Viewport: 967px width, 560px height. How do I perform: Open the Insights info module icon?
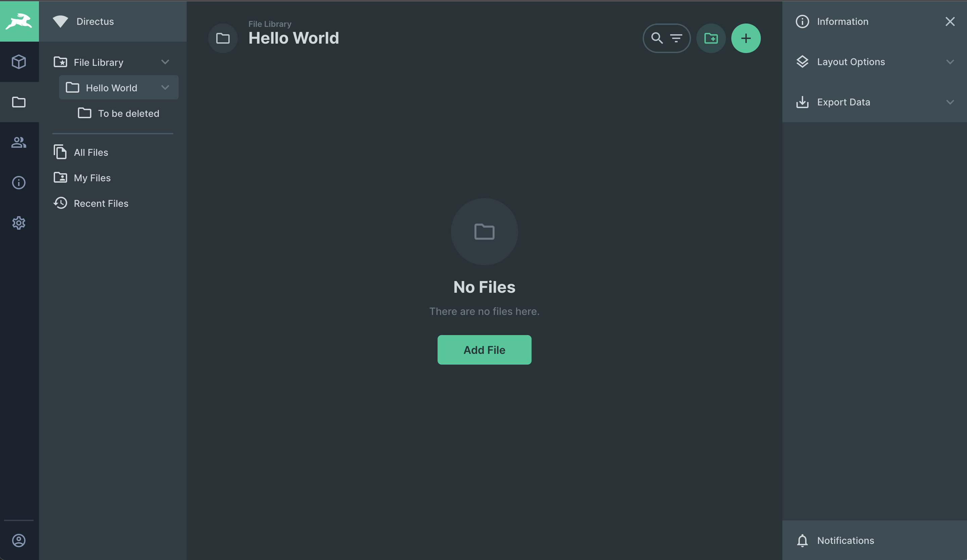tap(19, 183)
